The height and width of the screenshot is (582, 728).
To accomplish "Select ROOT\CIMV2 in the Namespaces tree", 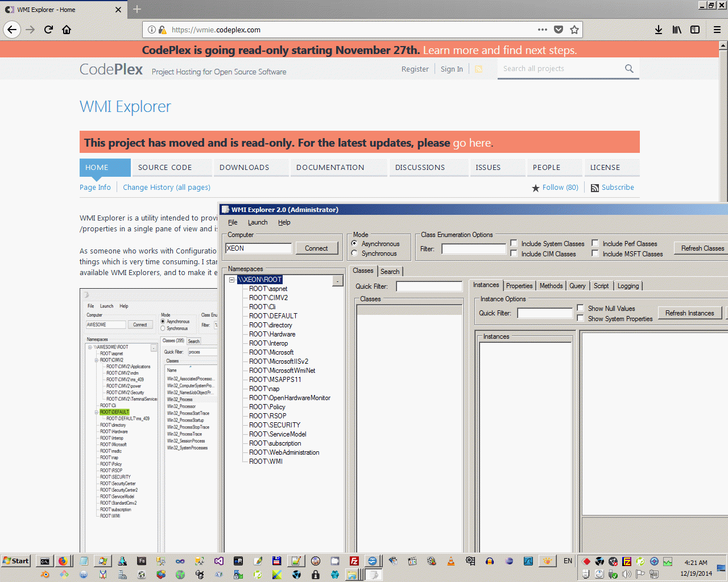I will [x=268, y=298].
